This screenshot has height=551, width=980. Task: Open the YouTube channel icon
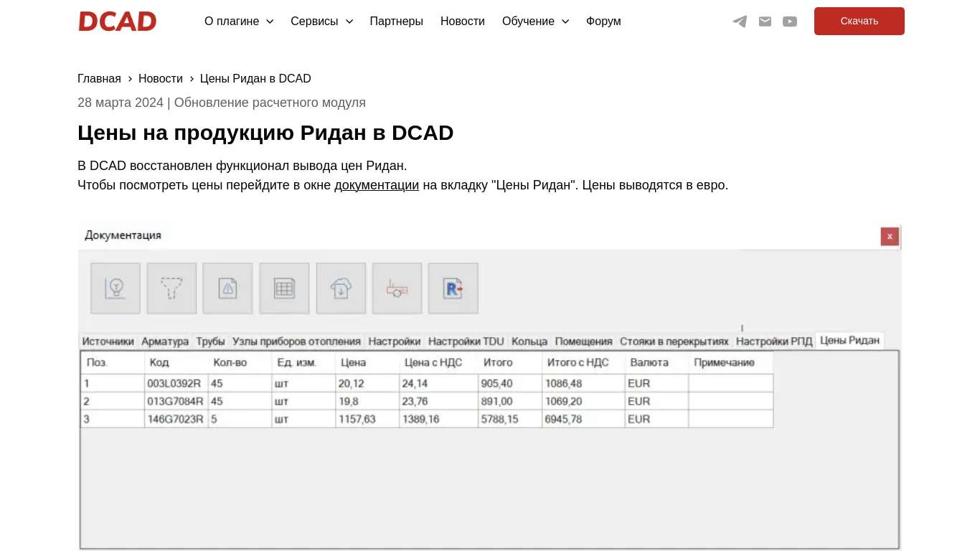tap(790, 21)
